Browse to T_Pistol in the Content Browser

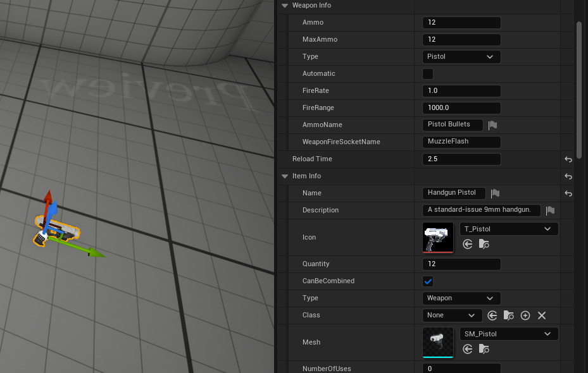click(x=484, y=244)
